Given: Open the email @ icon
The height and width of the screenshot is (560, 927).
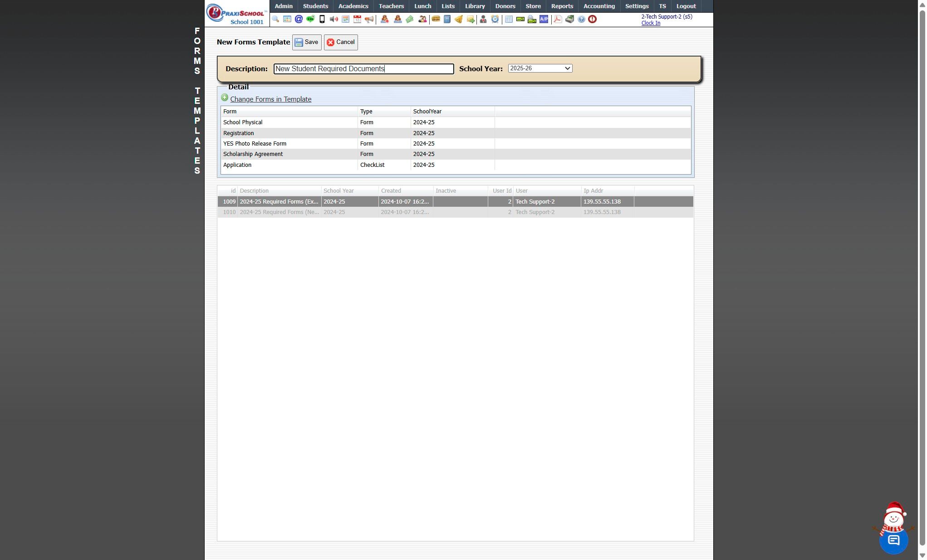Looking at the screenshot, I should 299,19.
